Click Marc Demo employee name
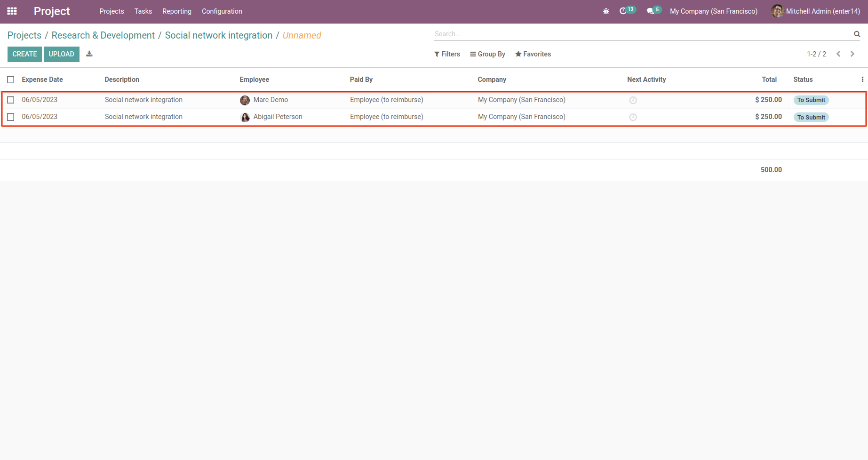The height and width of the screenshot is (460, 868). point(271,100)
